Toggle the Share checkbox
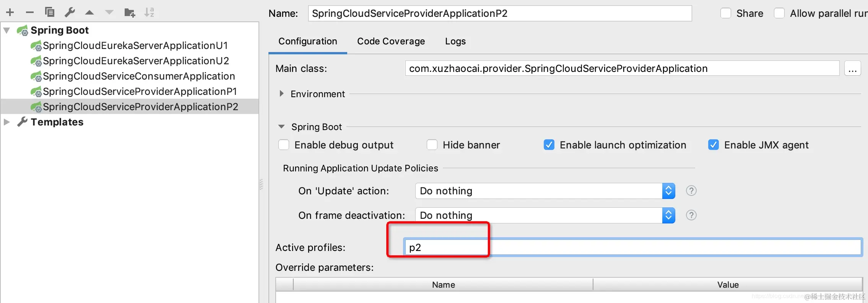The image size is (868, 303). pos(726,13)
